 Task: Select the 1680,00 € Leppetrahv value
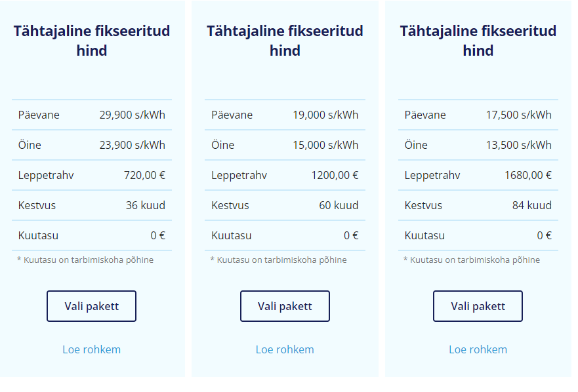point(527,175)
